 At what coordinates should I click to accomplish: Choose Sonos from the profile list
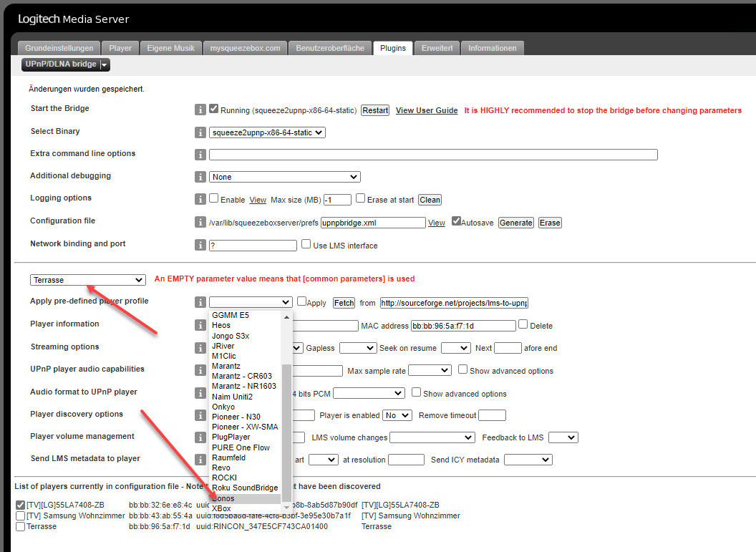tap(246, 498)
